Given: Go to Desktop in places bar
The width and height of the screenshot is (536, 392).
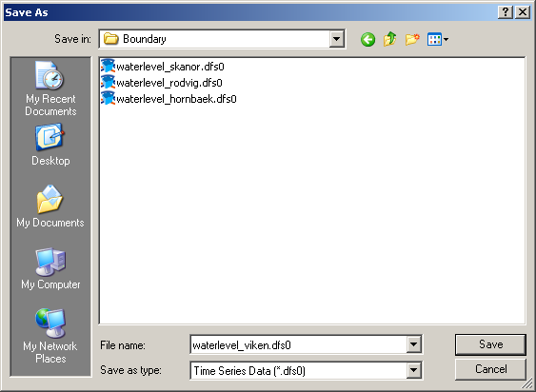Looking at the screenshot, I should click(x=50, y=145).
